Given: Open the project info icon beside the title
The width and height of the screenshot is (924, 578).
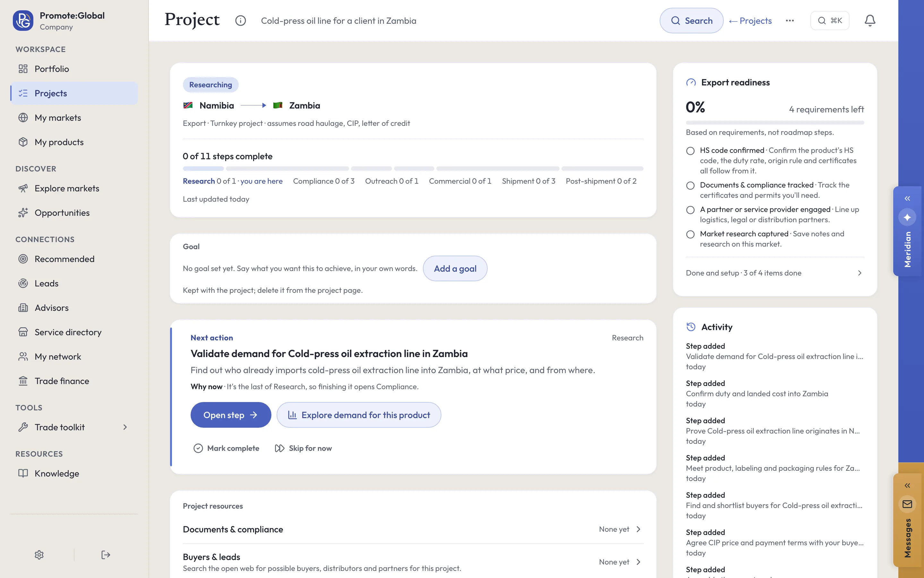Looking at the screenshot, I should tap(241, 21).
